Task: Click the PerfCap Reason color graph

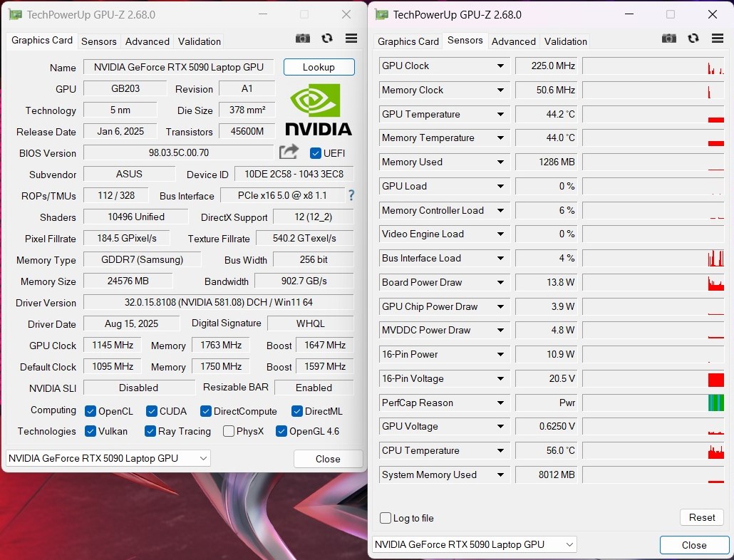Action: click(653, 403)
